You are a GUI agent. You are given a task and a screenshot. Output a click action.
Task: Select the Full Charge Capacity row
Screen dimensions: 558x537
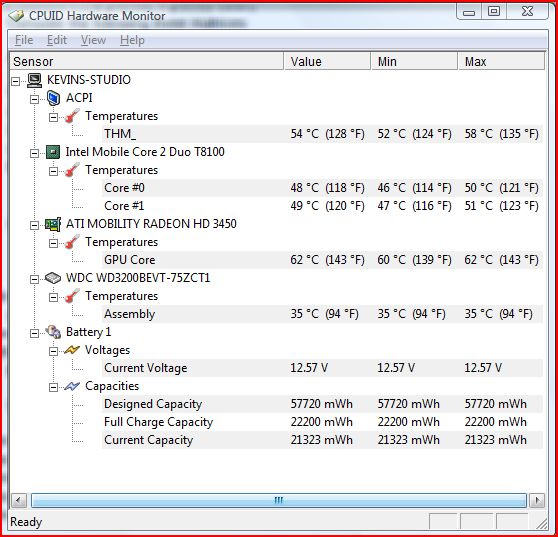(322, 422)
